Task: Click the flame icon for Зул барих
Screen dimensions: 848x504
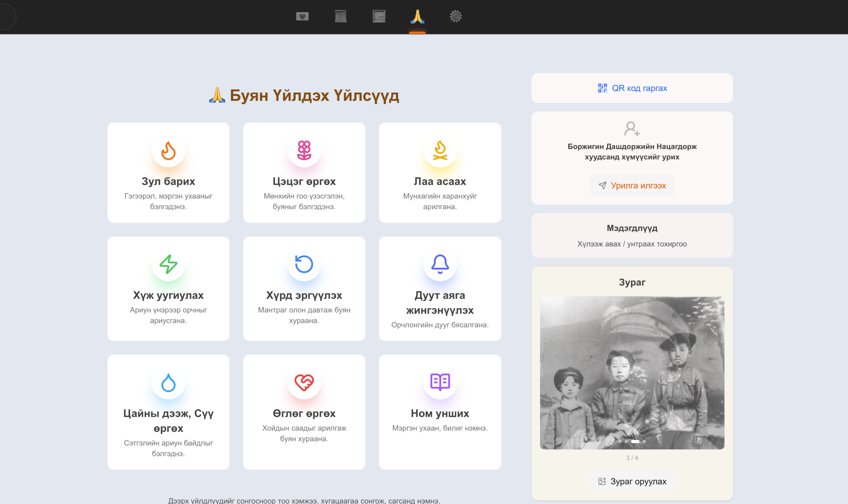Action: (168, 150)
